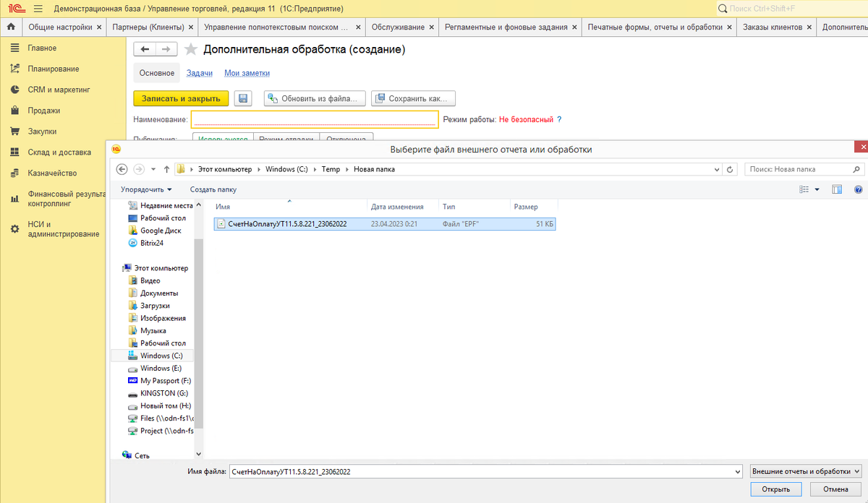The image size is (868, 503).
Task: Expand the Упорядочить dropdown menu
Action: coord(146,189)
